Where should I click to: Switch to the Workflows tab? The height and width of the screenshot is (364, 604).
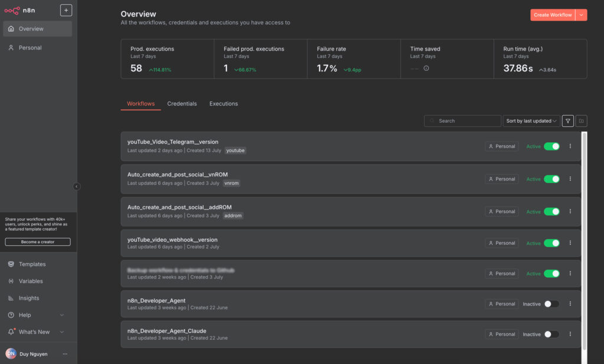tap(140, 104)
